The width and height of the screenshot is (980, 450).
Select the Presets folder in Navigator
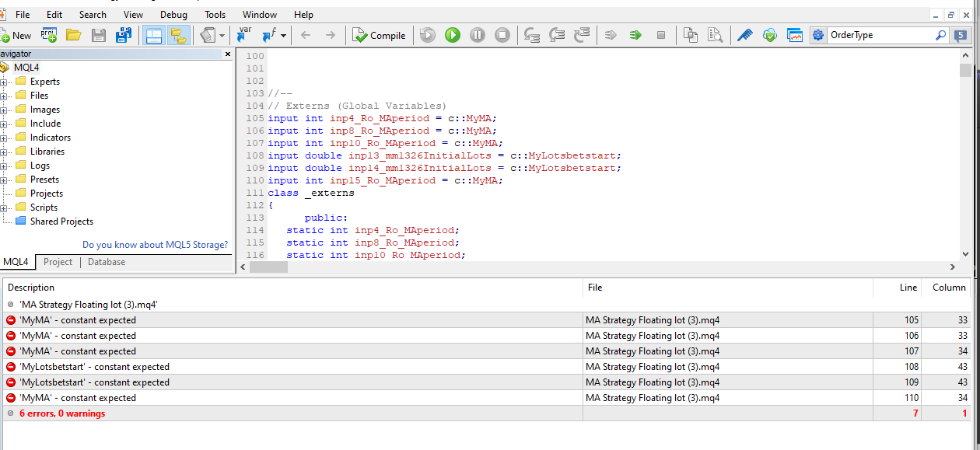(44, 180)
